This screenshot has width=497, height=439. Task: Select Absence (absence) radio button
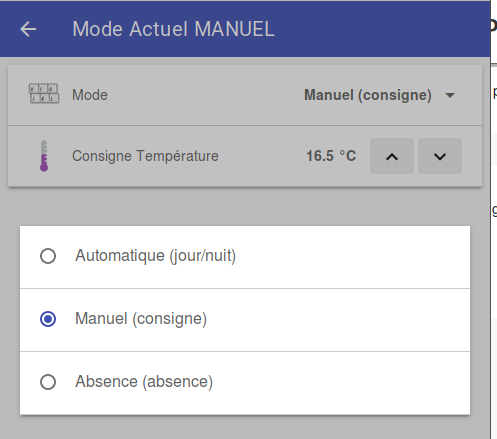tap(48, 382)
